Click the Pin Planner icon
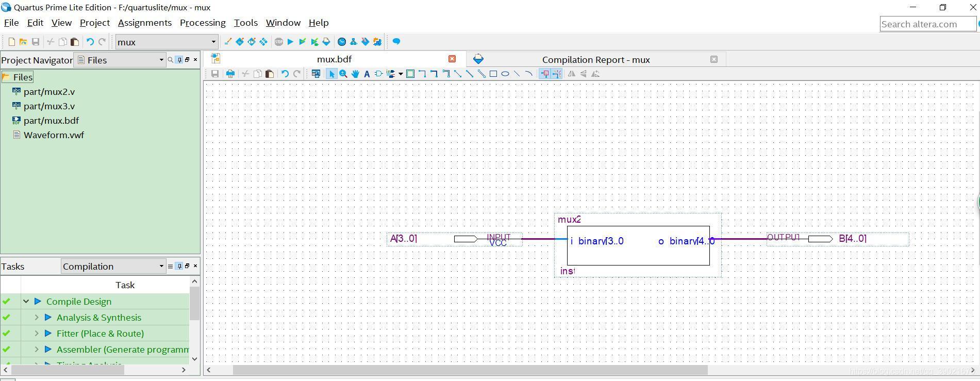The width and height of the screenshot is (980, 381). coord(252,42)
